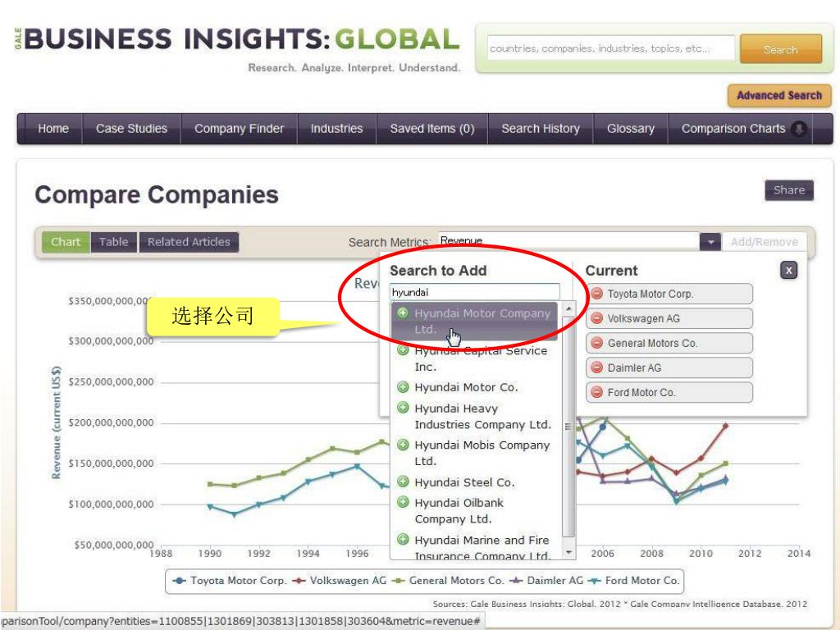Click plus icon beside Hyundai Steel Co.
This screenshot has height=630, width=840.
pos(403,482)
